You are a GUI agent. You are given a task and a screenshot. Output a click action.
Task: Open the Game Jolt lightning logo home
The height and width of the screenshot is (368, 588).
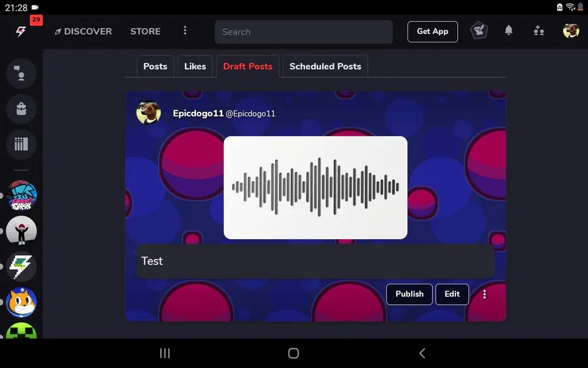[21, 31]
